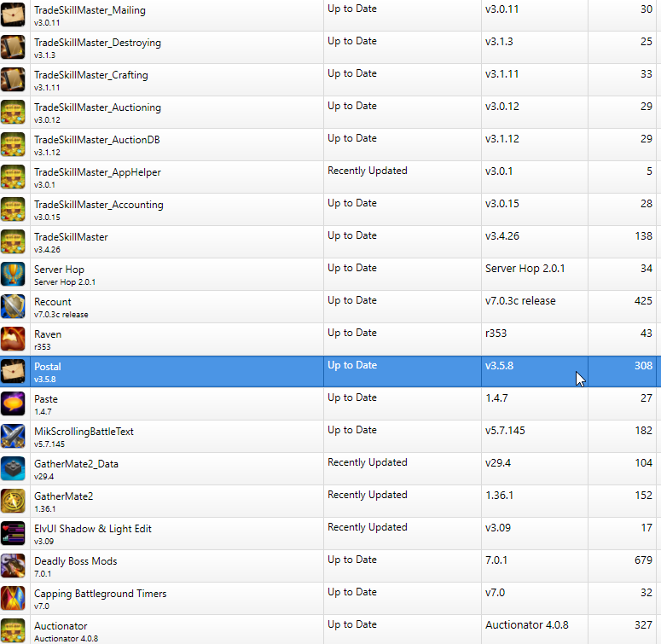The width and height of the screenshot is (661, 644).
Task: Click the TradeSkillMaster v3.4.26 addon icon
Action: 13,242
